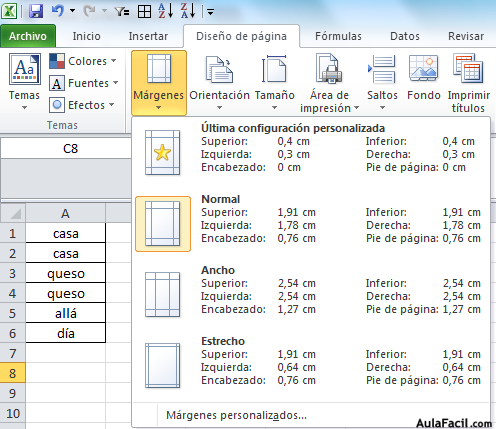Select row 6 header
This screenshot has width=496, height=429.
pos(13,333)
